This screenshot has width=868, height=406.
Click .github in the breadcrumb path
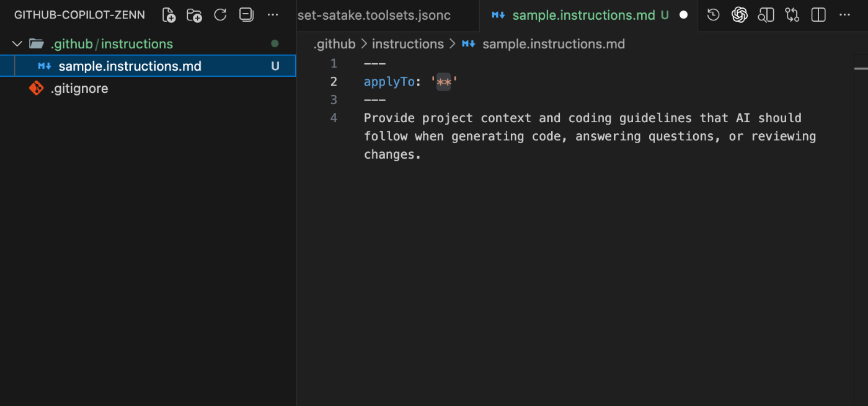click(x=334, y=44)
